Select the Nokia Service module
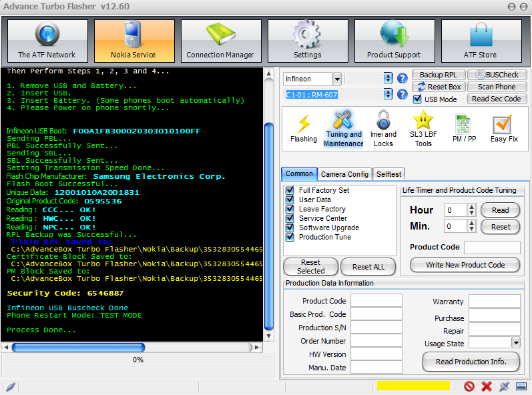 134,41
